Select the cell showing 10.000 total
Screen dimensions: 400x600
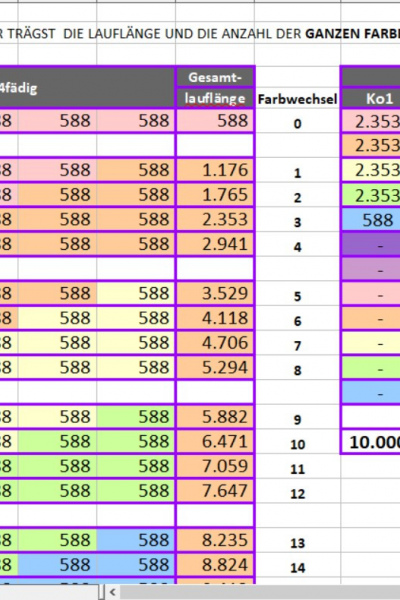tap(371, 442)
